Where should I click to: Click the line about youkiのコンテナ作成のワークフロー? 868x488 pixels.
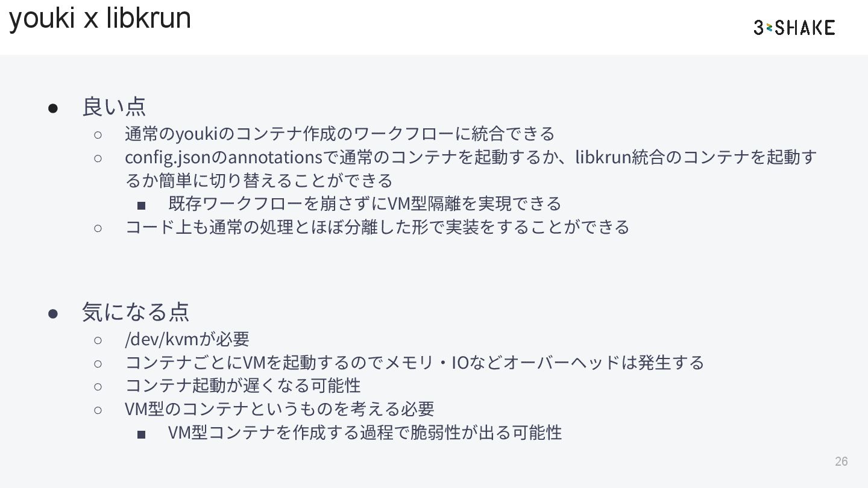click(x=339, y=133)
